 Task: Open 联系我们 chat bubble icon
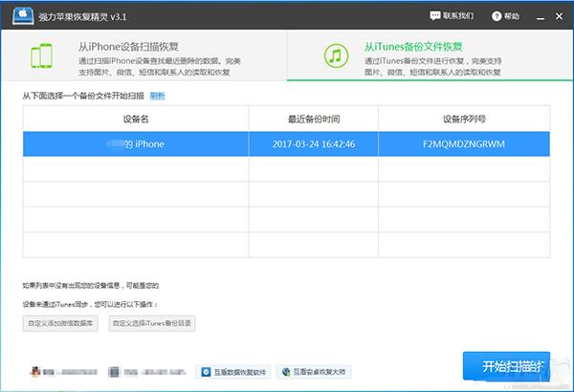[434, 15]
